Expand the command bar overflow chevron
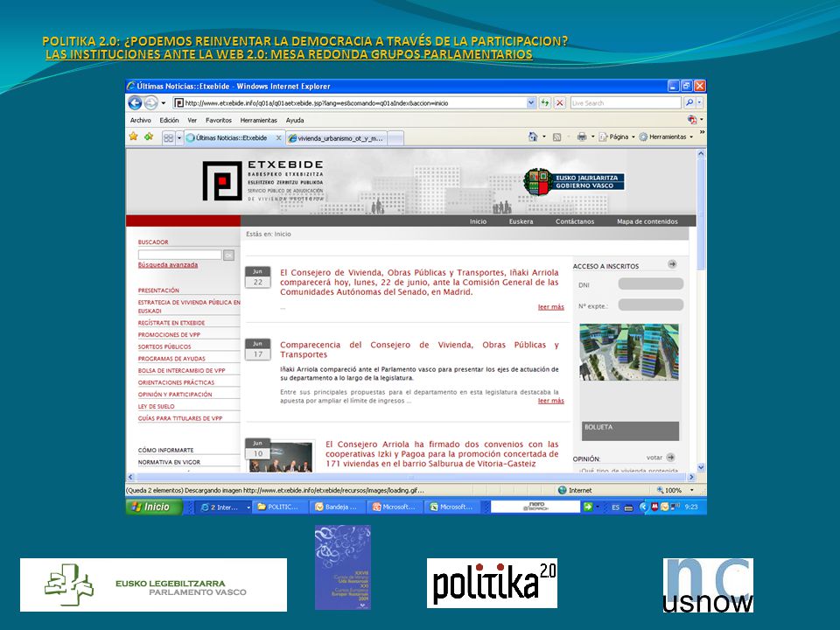This screenshot has height=630, width=840. (702, 132)
